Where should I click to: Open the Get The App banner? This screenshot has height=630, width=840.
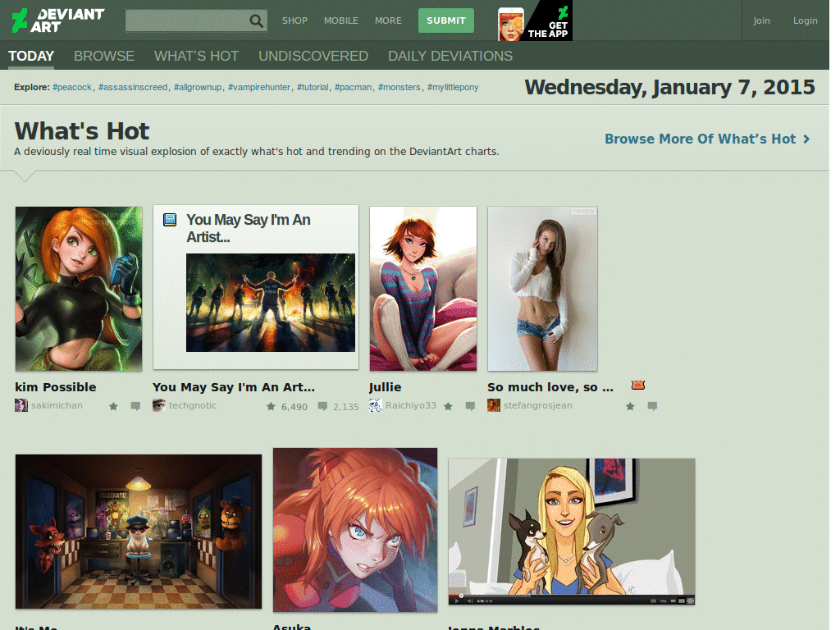pyautogui.click(x=535, y=21)
